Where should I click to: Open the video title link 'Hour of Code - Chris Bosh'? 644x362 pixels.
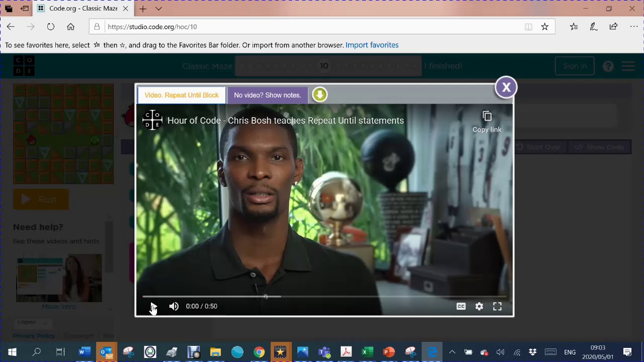pos(285,121)
